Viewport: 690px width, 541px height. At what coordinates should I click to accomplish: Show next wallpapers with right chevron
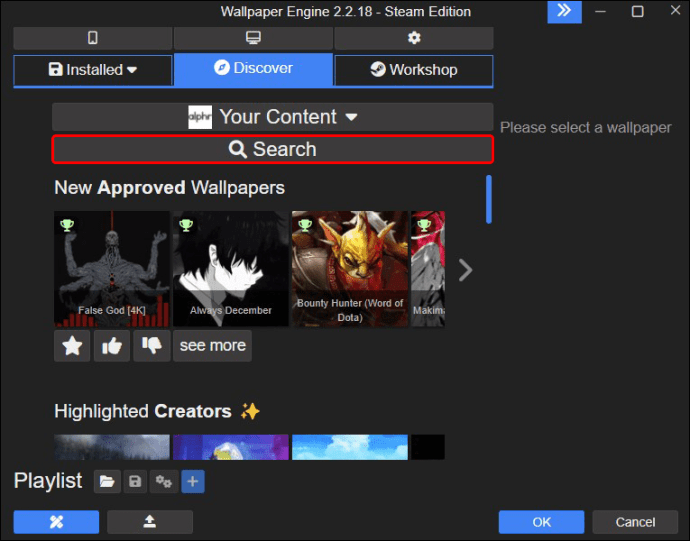[x=465, y=270]
